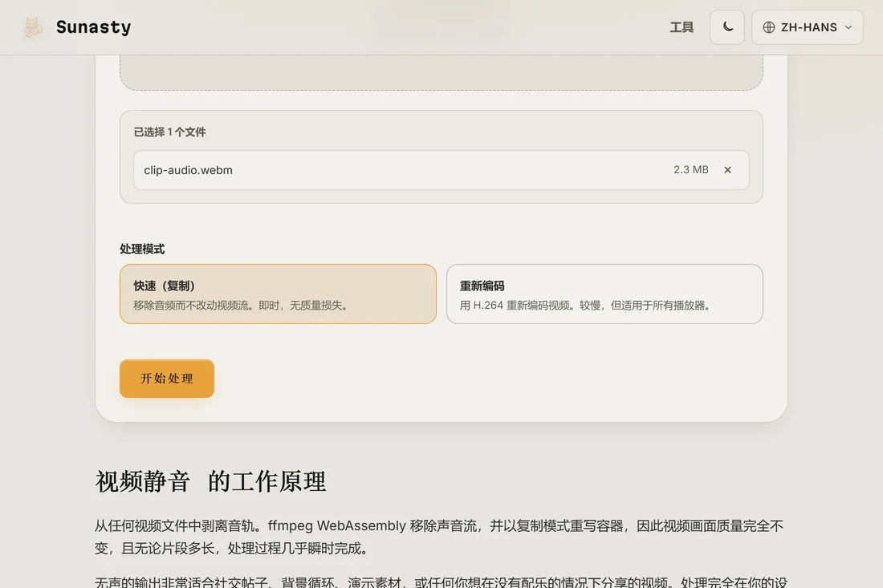Screen dimensions: 883x588
Task: Click the globe icon in the language selector
Action: (769, 27)
